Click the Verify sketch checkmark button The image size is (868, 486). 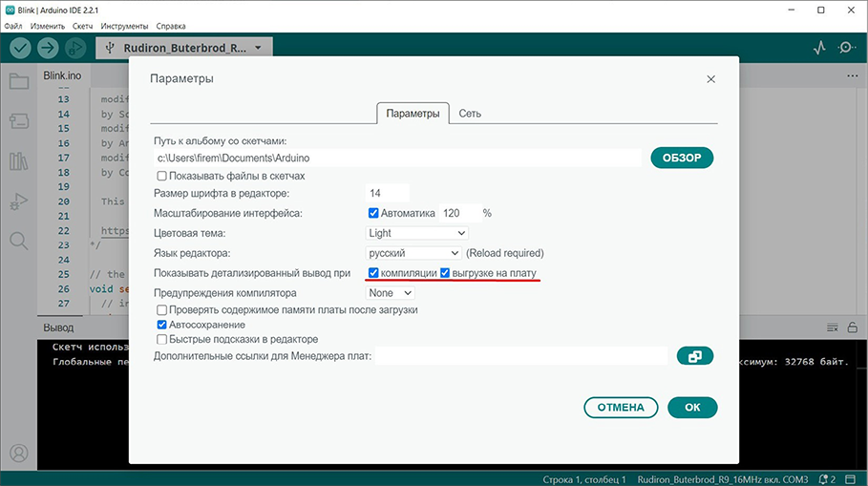point(20,48)
